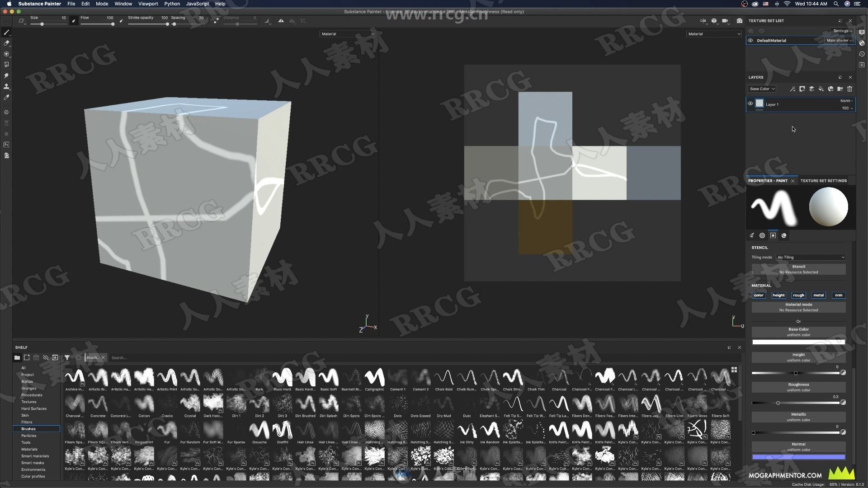Image resolution: width=868 pixels, height=488 pixels.
Task: Open the File menu
Action: coord(71,4)
